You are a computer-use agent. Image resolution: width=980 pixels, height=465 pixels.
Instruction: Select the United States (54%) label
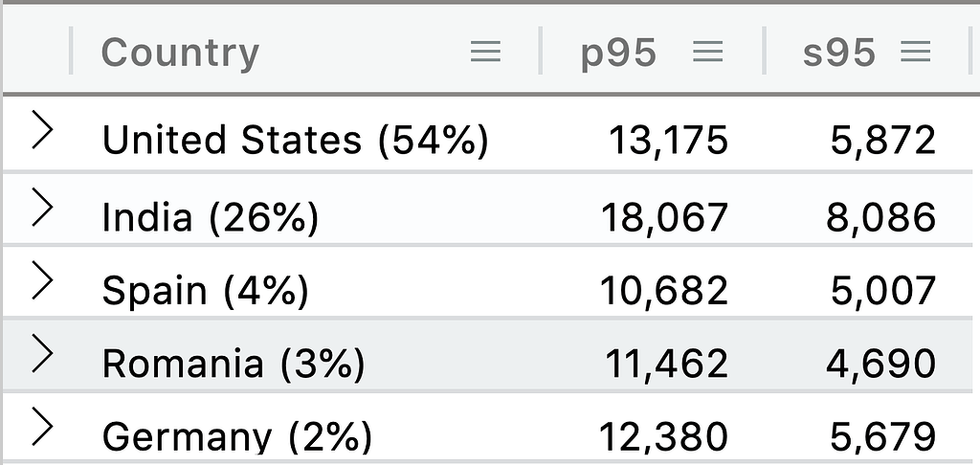point(295,140)
